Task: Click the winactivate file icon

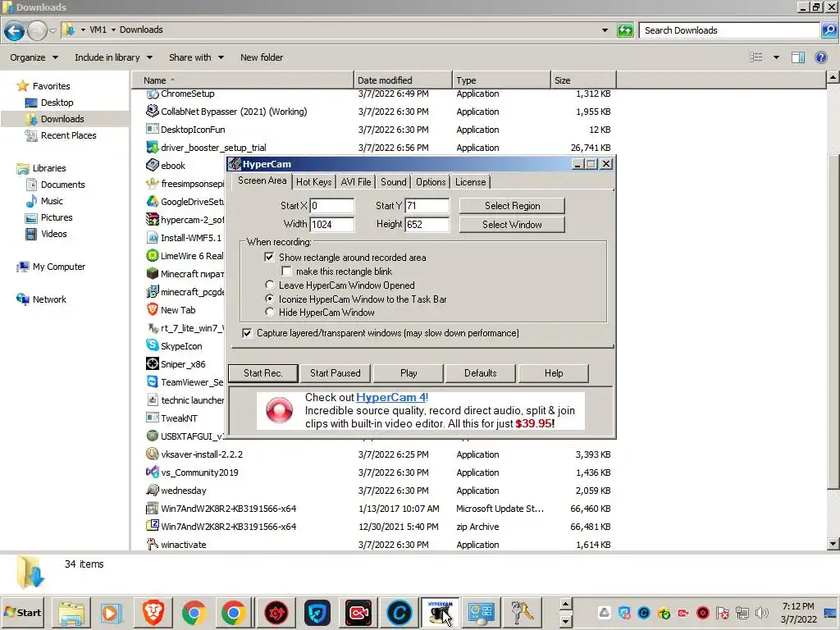Action: pyautogui.click(x=152, y=545)
